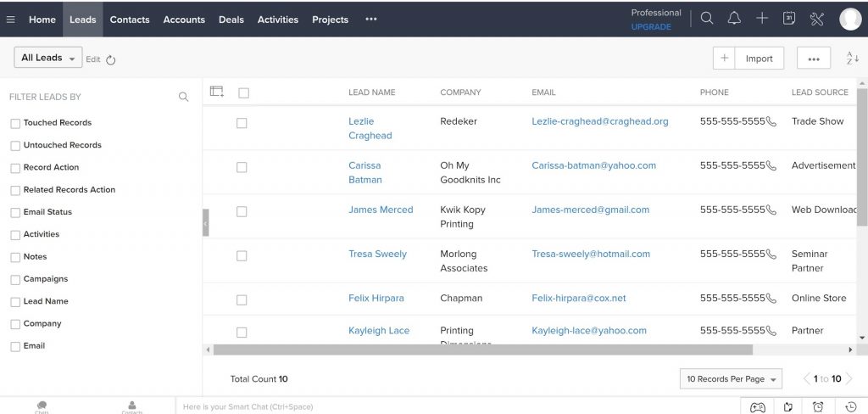
Task: Open the Accounts tab
Action: [x=184, y=20]
